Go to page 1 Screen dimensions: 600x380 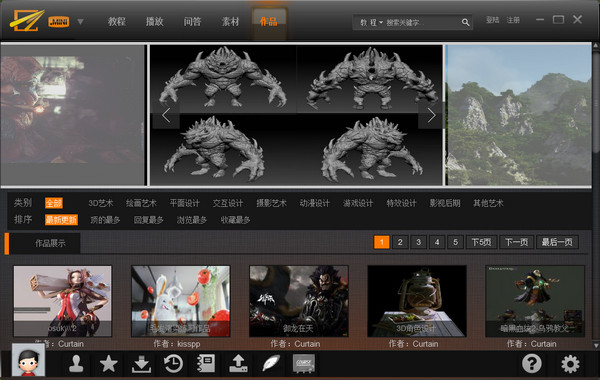coord(382,242)
